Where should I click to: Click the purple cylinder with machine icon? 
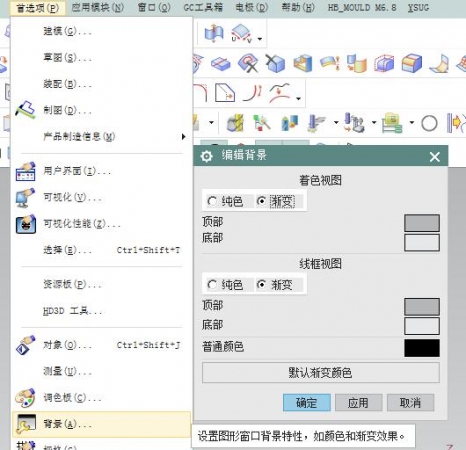(354, 123)
